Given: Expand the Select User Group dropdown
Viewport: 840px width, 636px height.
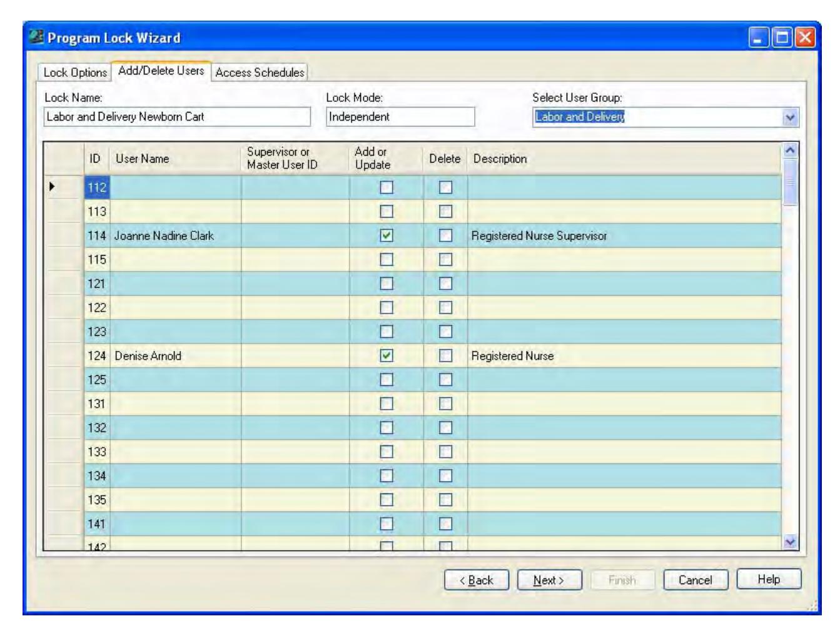Looking at the screenshot, I should 791,117.
